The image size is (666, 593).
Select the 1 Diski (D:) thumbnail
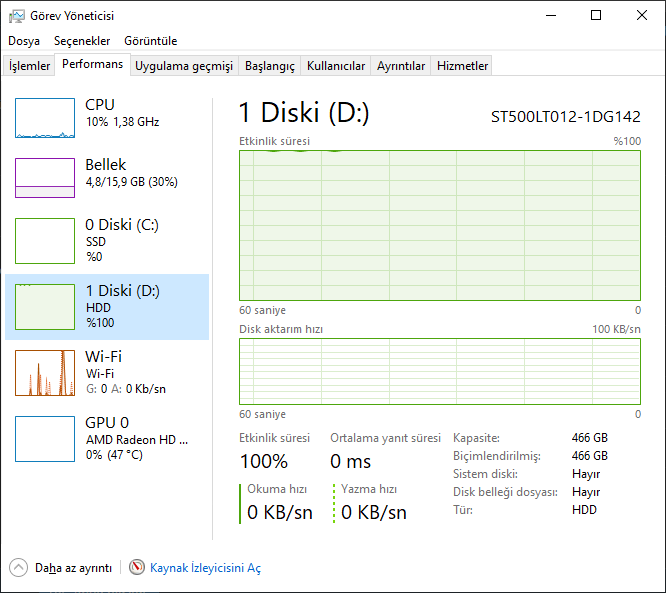45,307
